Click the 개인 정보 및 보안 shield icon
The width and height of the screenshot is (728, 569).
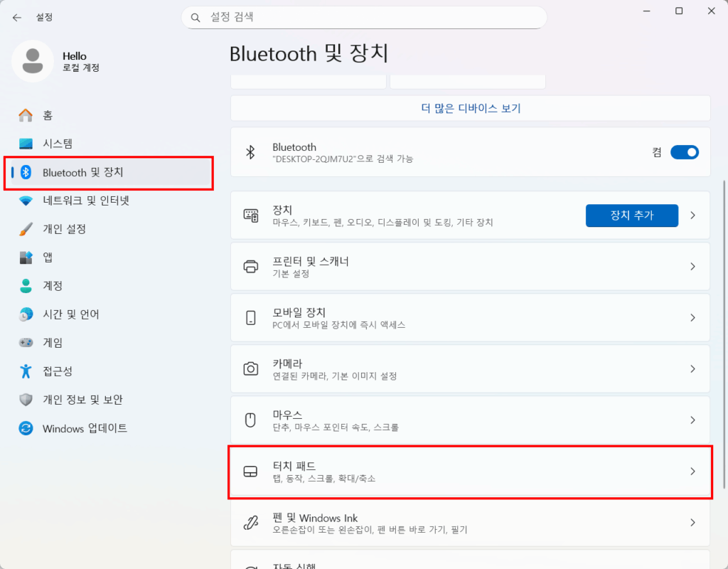[26, 400]
